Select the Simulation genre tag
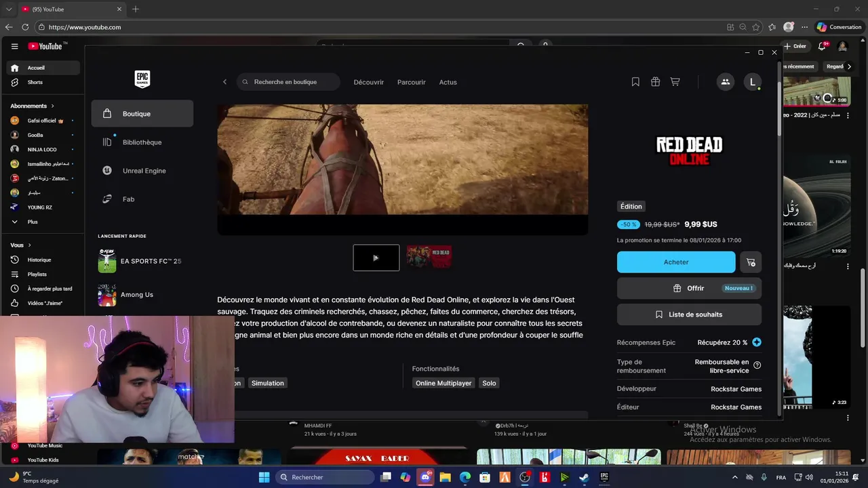This screenshot has height=488, width=868. pos(268,383)
